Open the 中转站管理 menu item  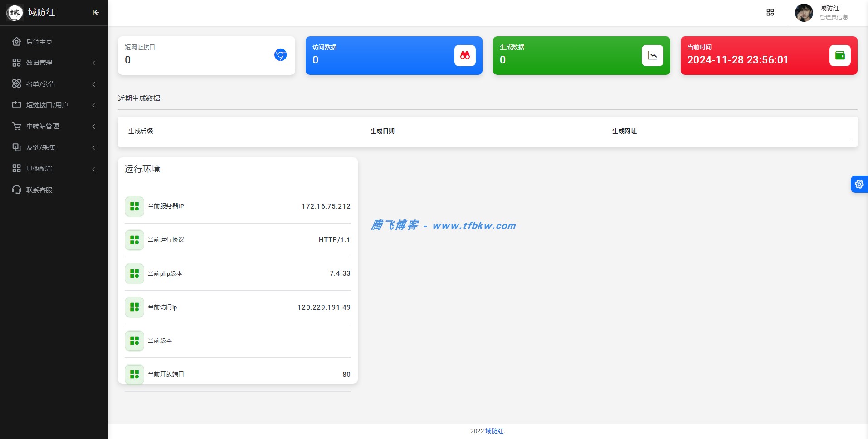pyautogui.click(x=54, y=126)
